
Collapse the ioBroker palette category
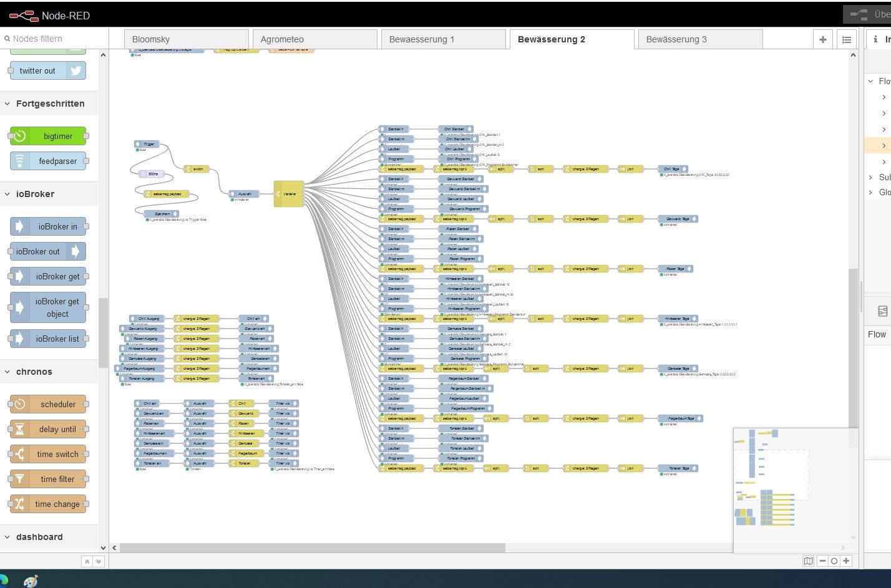(49, 194)
